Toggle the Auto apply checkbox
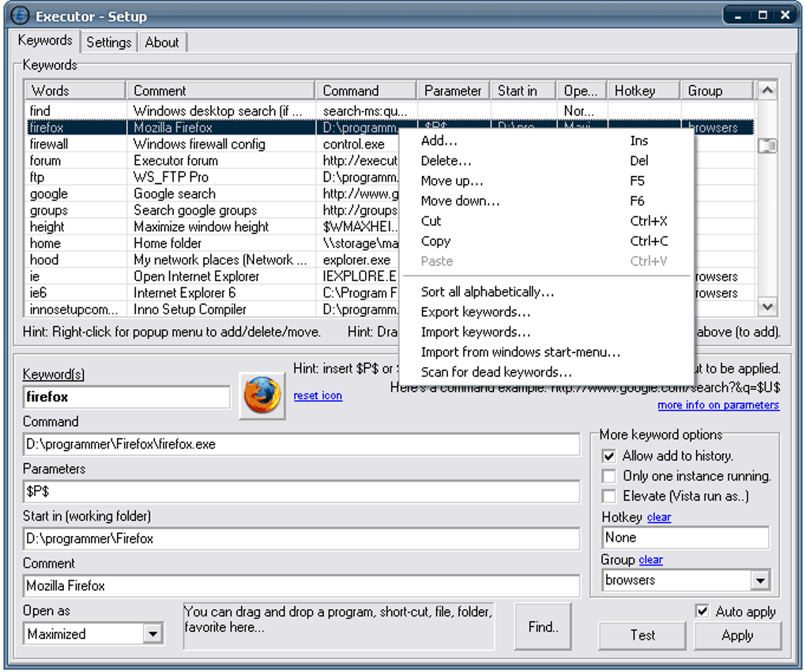This screenshot has height=672, width=806. (702, 611)
